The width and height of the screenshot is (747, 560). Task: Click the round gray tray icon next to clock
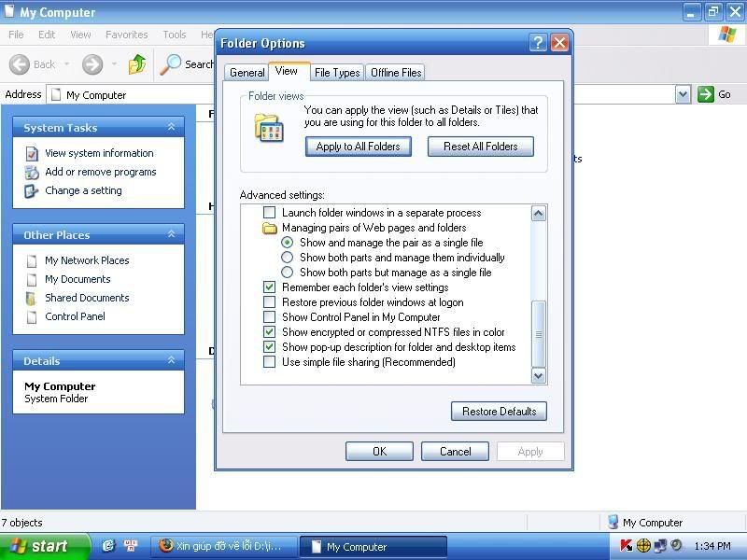tap(676, 545)
